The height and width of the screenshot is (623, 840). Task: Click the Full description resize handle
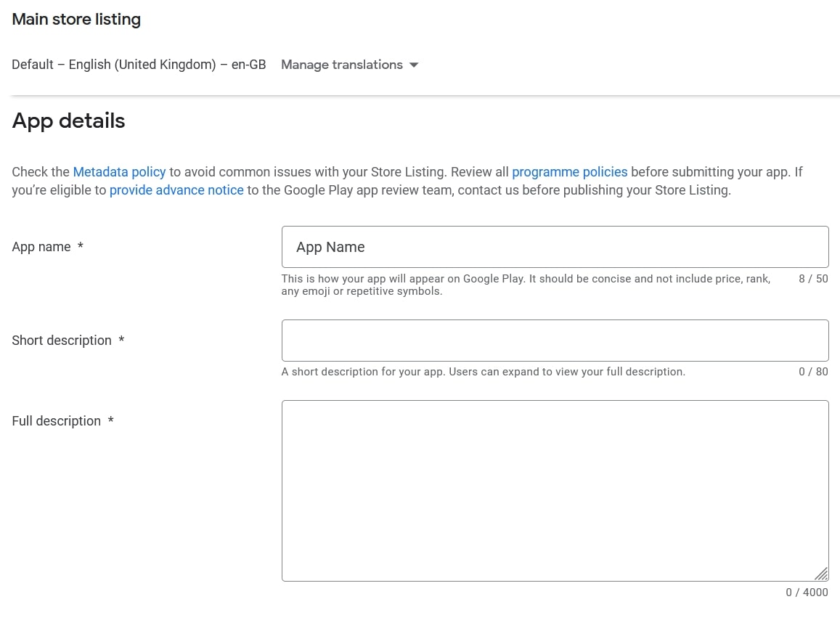tap(821, 574)
